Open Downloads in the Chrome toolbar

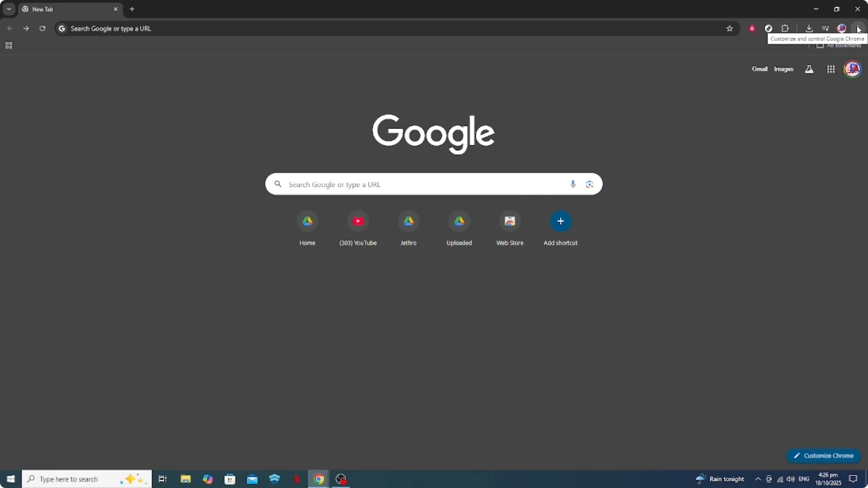pyautogui.click(x=810, y=28)
